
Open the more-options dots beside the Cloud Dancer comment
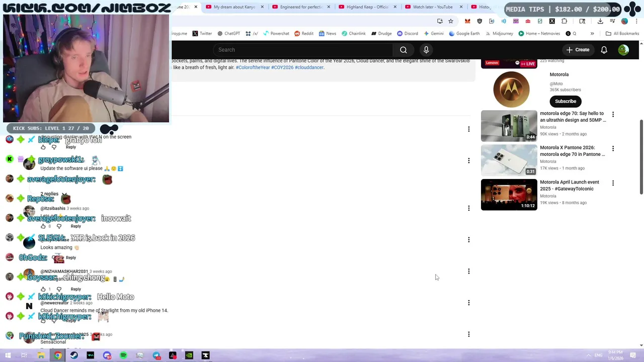click(x=468, y=303)
